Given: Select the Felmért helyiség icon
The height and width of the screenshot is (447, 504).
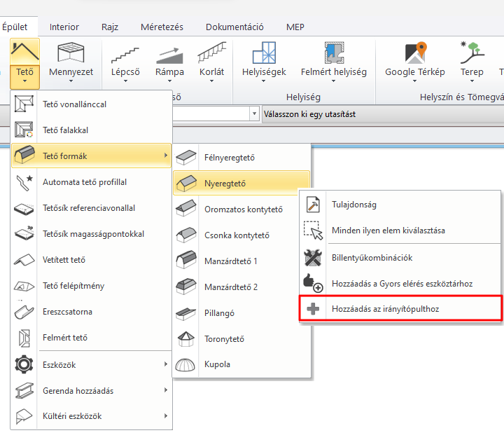Looking at the screenshot, I should [x=333, y=55].
